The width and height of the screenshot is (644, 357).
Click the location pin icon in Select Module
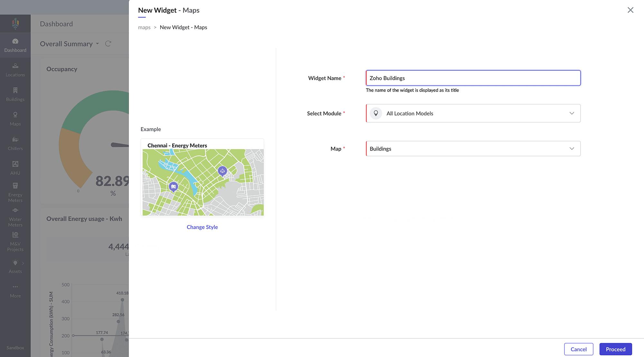click(375, 113)
